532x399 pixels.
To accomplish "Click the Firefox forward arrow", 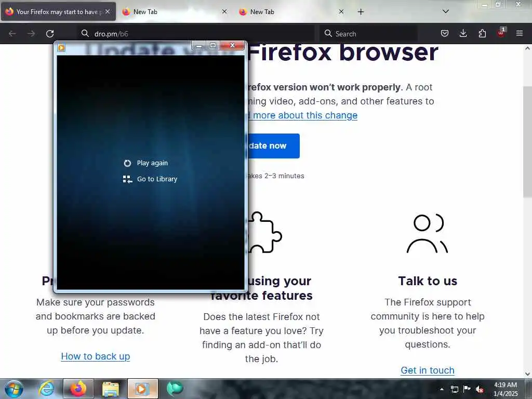I will click(31, 34).
